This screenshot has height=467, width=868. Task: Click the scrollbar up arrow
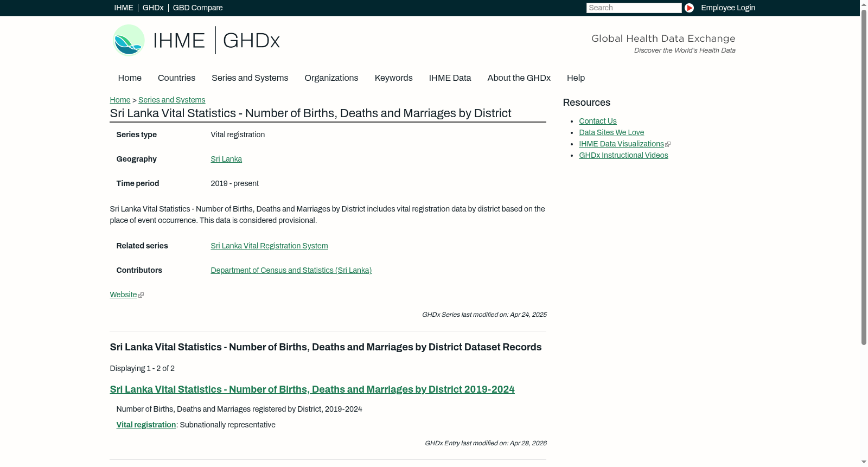click(864, 4)
